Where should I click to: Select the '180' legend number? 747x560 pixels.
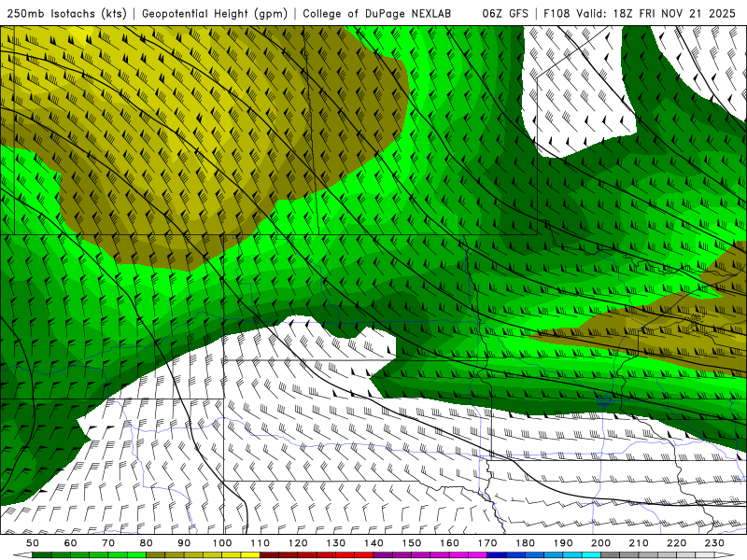pyautogui.click(x=525, y=543)
